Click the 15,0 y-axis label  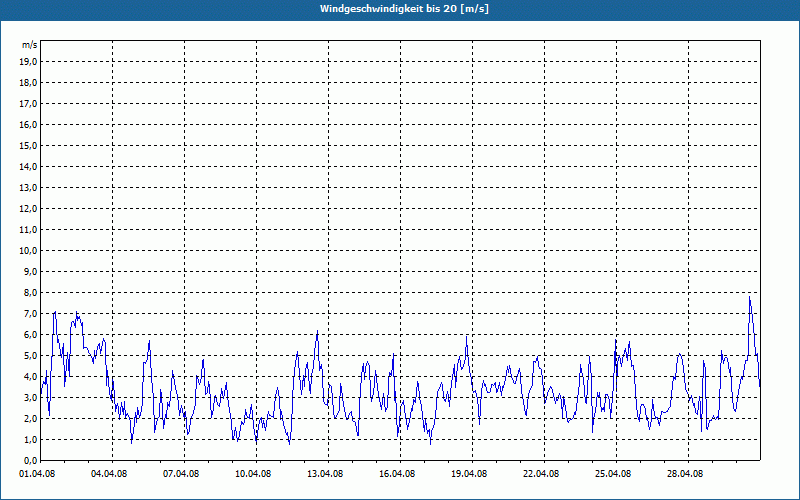[x=29, y=145]
